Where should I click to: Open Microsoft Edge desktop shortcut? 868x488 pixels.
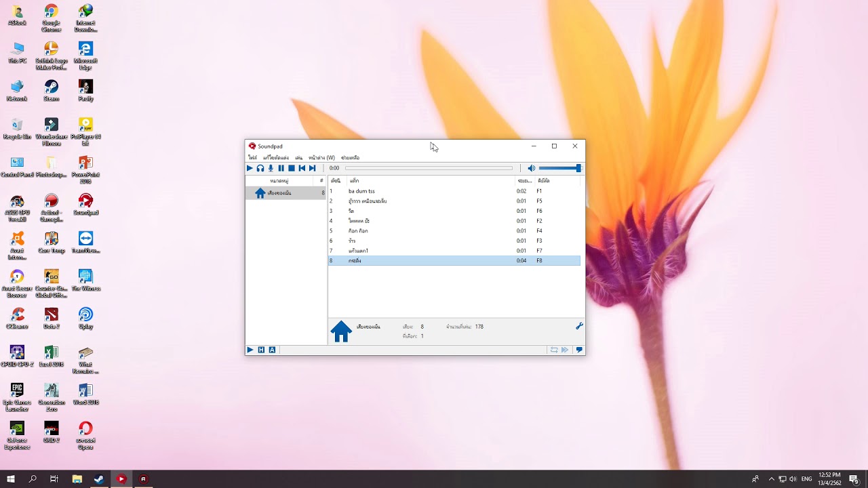[x=85, y=56]
